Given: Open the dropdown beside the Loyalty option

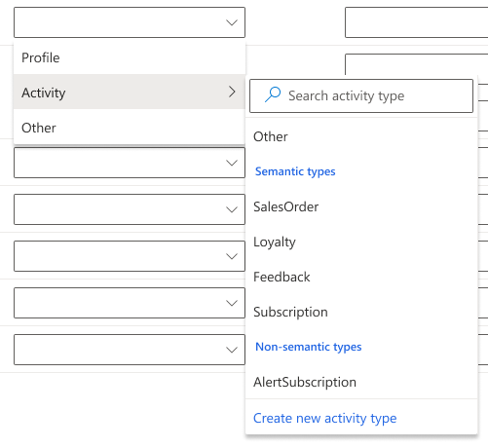Looking at the screenshot, I should point(130,256).
